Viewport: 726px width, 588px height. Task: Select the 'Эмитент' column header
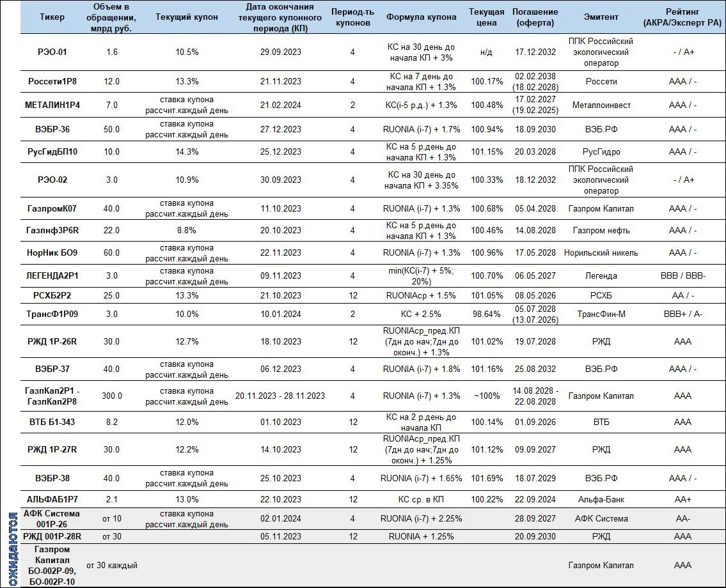(601, 17)
